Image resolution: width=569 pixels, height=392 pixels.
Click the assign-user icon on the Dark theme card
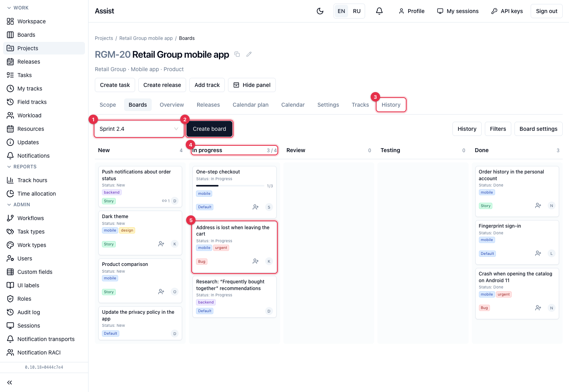(161, 244)
